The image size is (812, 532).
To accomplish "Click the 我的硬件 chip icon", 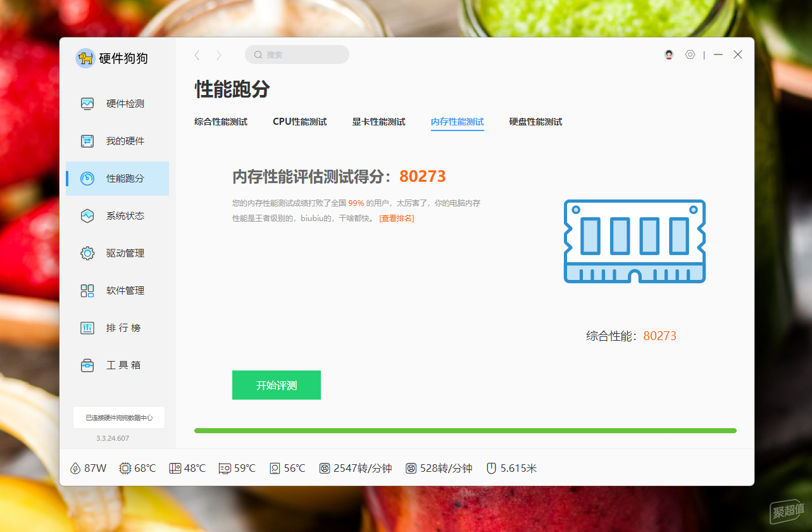I will 87,141.
